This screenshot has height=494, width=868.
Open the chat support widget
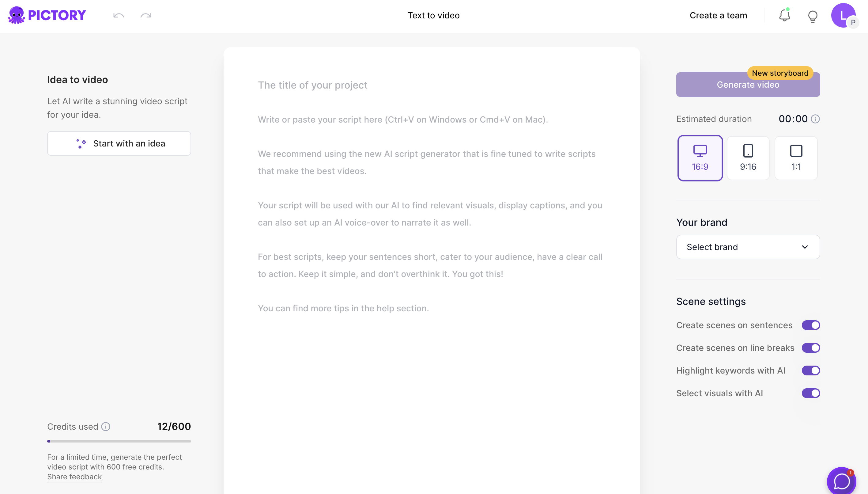(x=842, y=481)
